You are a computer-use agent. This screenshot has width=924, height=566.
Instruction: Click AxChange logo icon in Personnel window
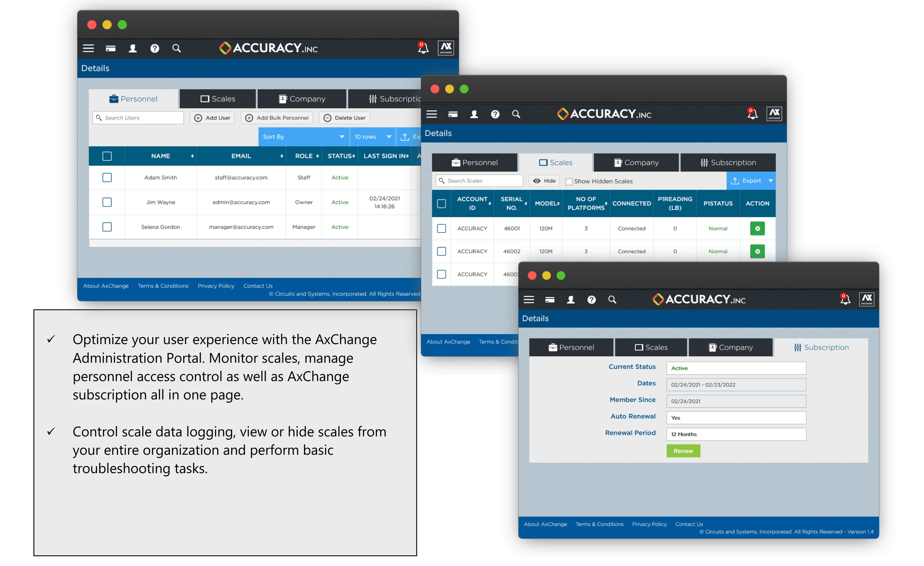click(x=446, y=48)
